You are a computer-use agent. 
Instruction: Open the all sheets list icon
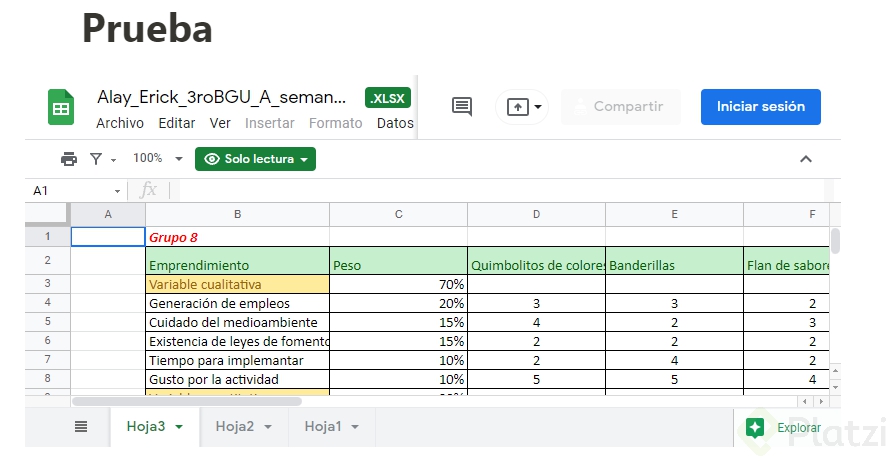[81, 427]
